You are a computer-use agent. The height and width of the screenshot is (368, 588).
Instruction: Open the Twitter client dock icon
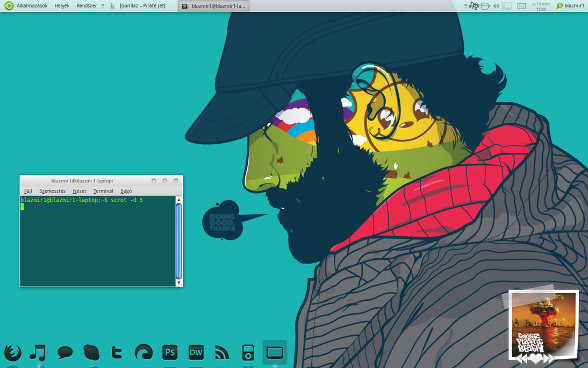point(117,352)
